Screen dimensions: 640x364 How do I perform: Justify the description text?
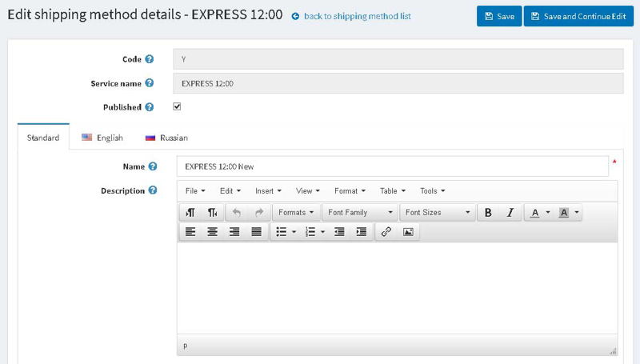click(x=256, y=232)
